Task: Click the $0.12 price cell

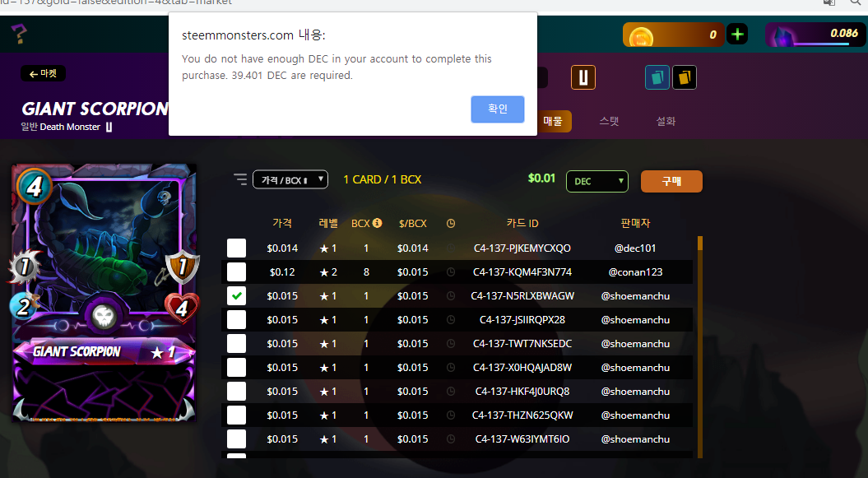Action: point(282,272)
